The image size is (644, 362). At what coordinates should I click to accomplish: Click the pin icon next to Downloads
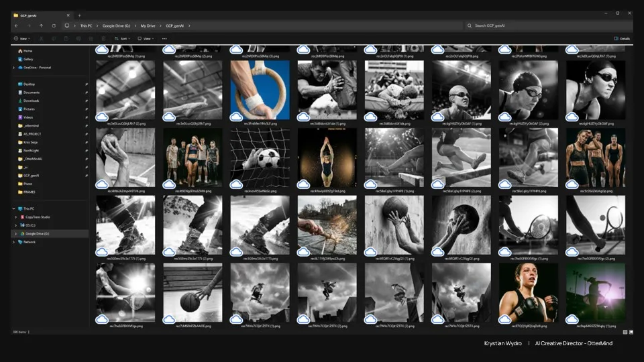[x=87, y=101]
